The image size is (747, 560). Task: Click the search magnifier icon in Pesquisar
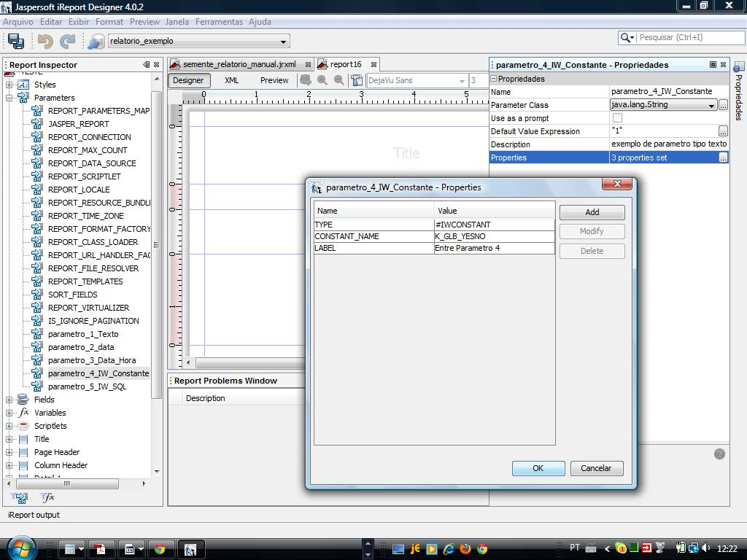pos(627,37)
